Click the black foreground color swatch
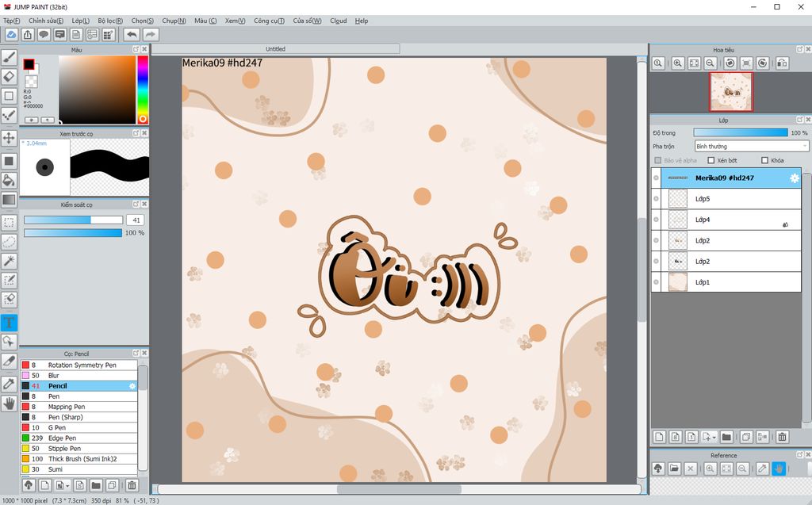The width and height of the screenshot is (812, 505). tap(29, 64)
